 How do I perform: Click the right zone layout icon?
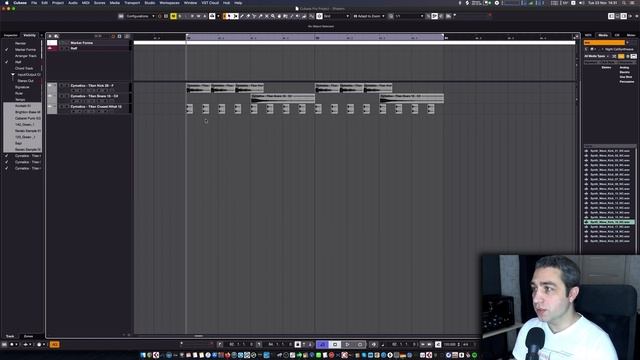624,16
